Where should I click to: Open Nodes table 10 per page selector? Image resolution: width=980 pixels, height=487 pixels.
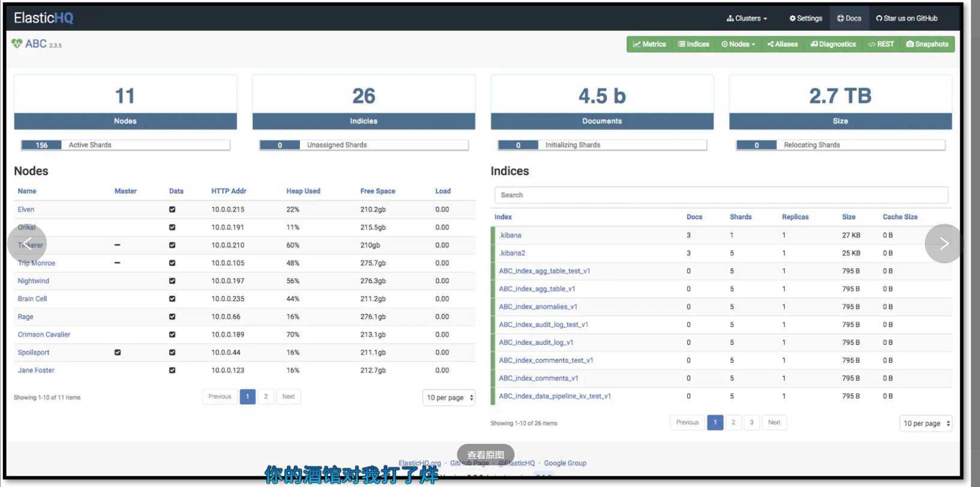[449, 398]
